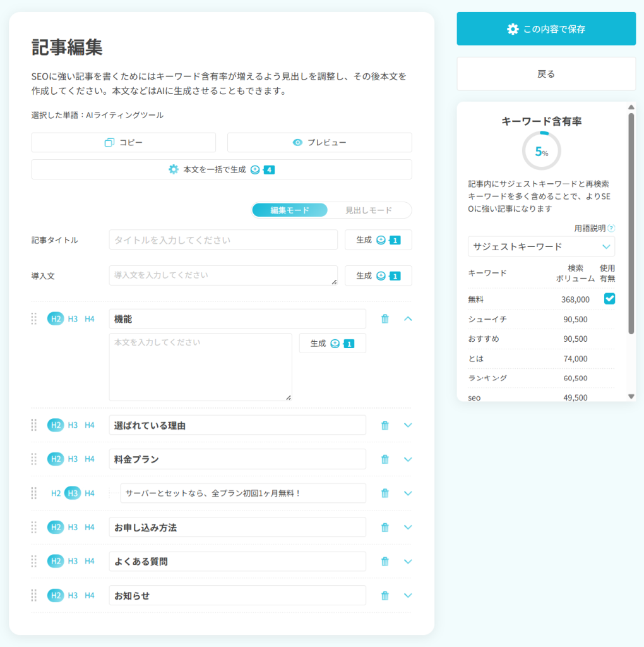Click the 記事タイトル input field

point(223,240)
